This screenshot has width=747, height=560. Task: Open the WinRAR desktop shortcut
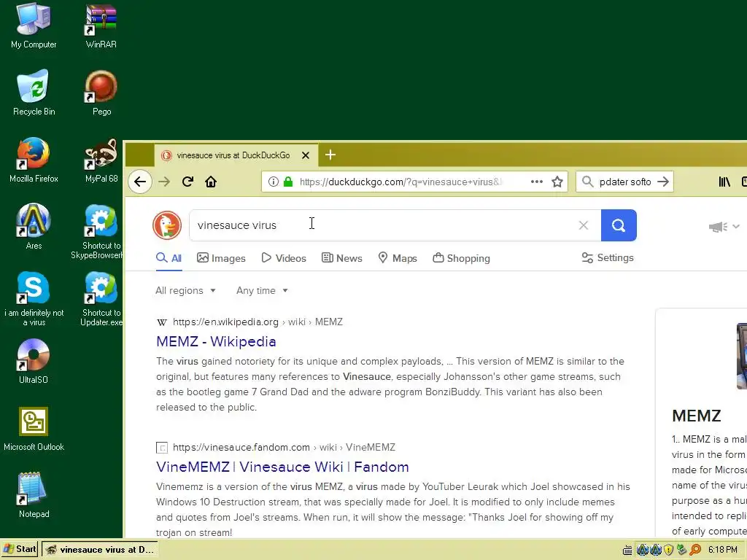[x=101, y=26]
